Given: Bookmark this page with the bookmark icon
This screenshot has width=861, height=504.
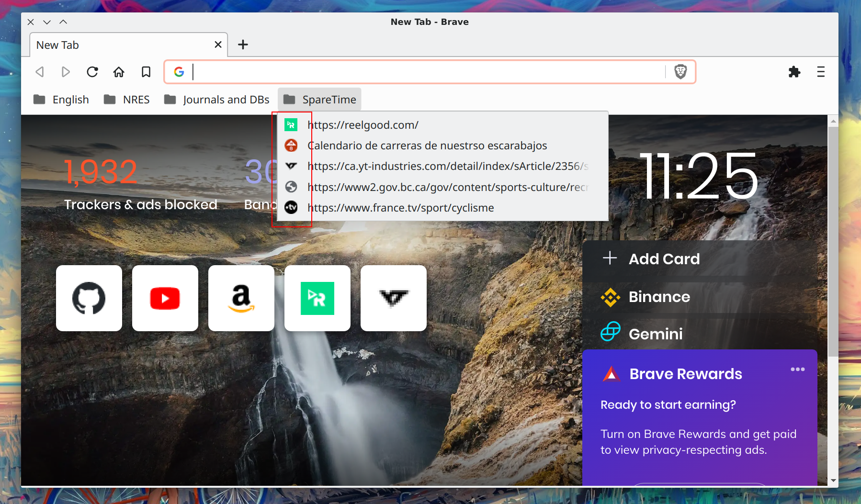Looking at the screenshot, I should coord(146,72).
